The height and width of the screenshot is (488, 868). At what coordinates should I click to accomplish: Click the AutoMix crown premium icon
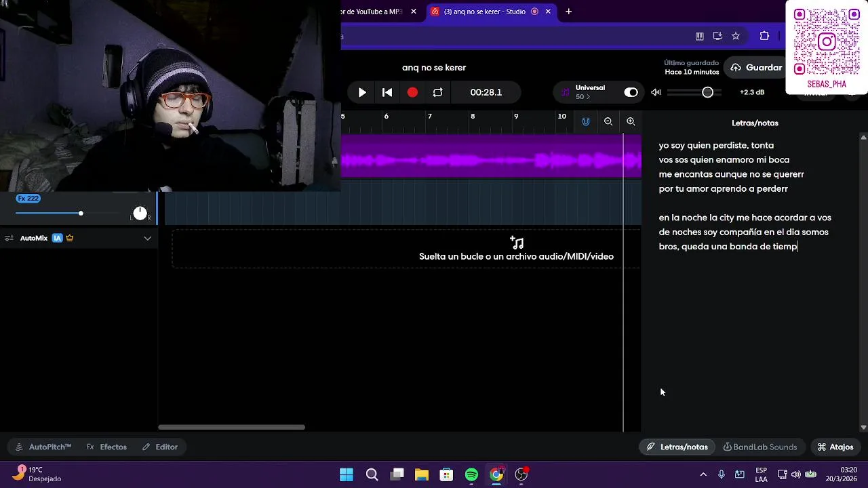click(70, 238)
